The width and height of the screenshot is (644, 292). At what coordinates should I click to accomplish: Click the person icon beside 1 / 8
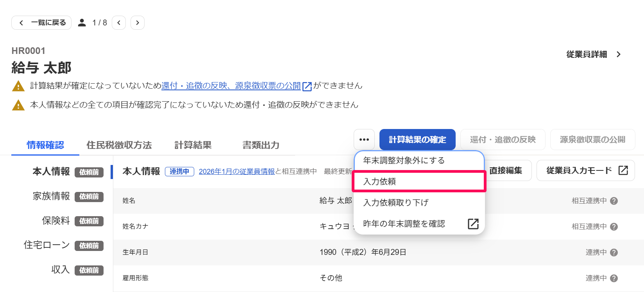[82, 23]
